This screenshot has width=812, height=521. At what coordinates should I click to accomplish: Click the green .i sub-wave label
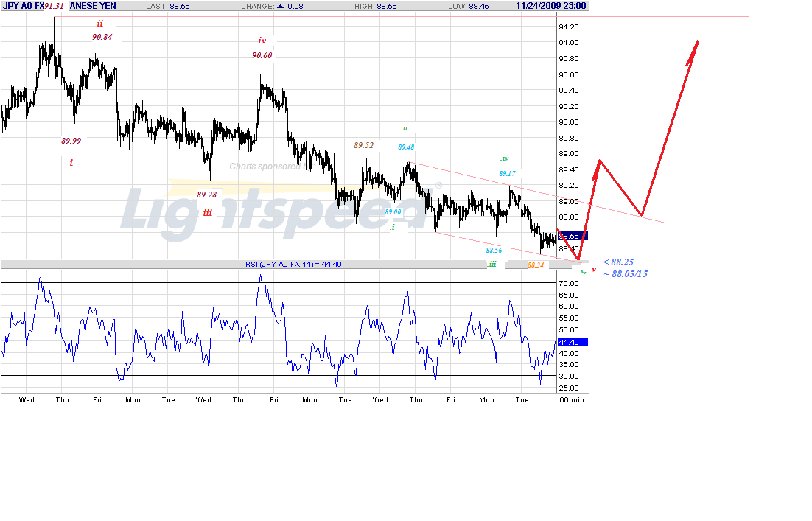pos(393,228)
